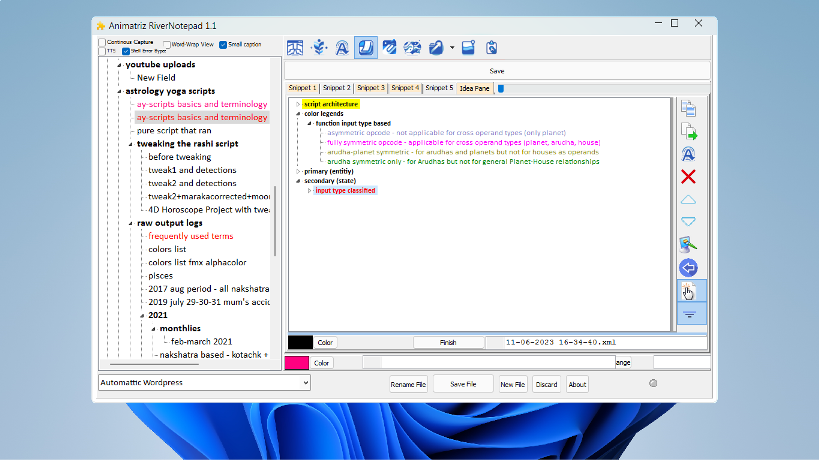Collapse the raw output logs node

point(131,223)
